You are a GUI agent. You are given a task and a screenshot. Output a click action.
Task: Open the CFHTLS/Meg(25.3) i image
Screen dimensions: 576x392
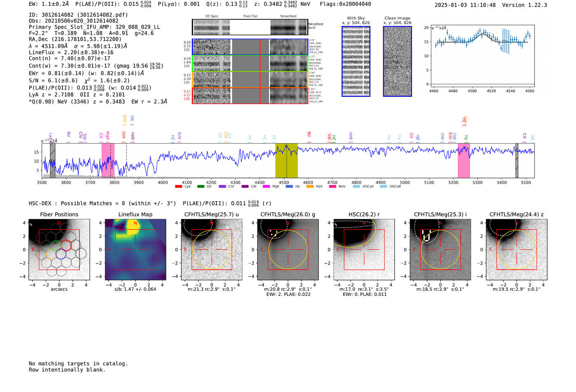(x=440, y=249)
